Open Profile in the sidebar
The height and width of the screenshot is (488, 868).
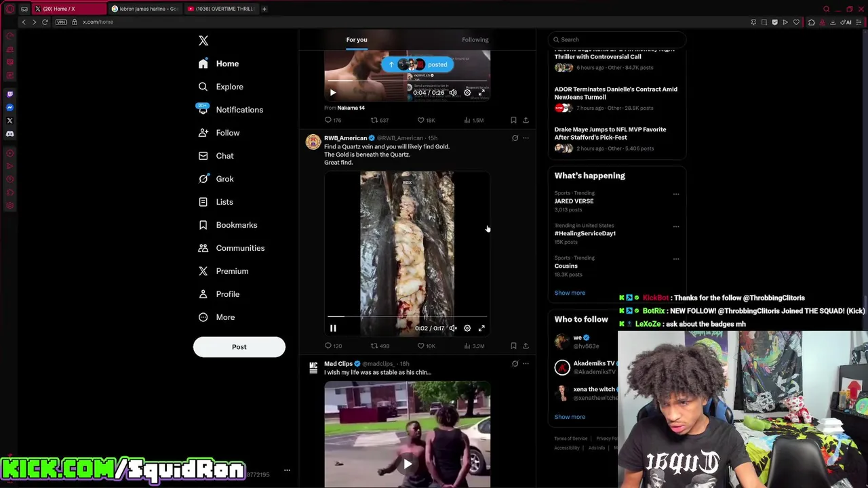[x=219, y=294]
